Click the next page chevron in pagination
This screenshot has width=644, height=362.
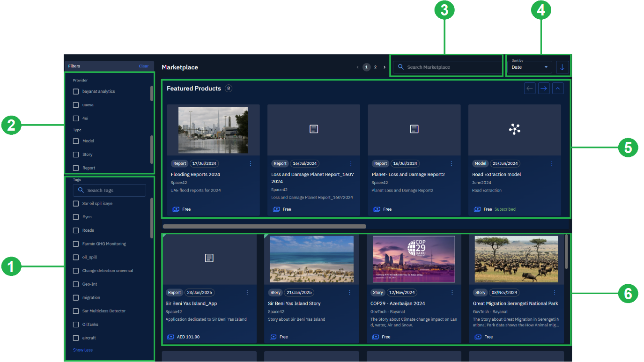point(385,67)
